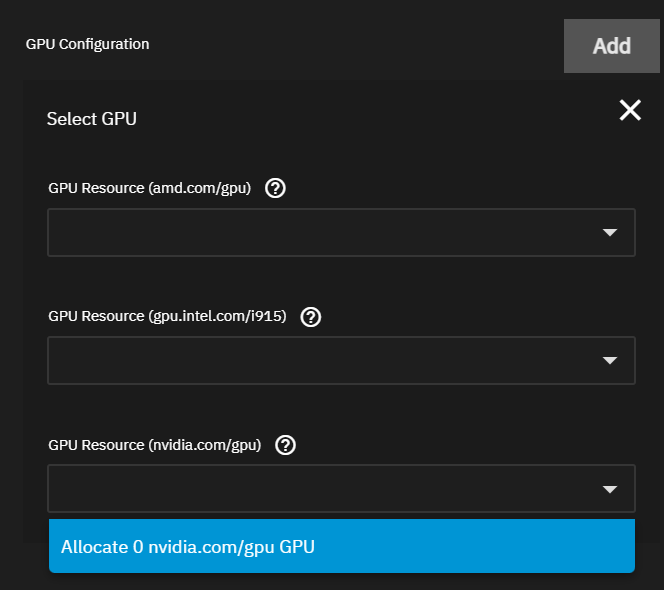The image size is (664, 590).
Task: Click the GPU Configuration heading
Action: tap(88, 44)
